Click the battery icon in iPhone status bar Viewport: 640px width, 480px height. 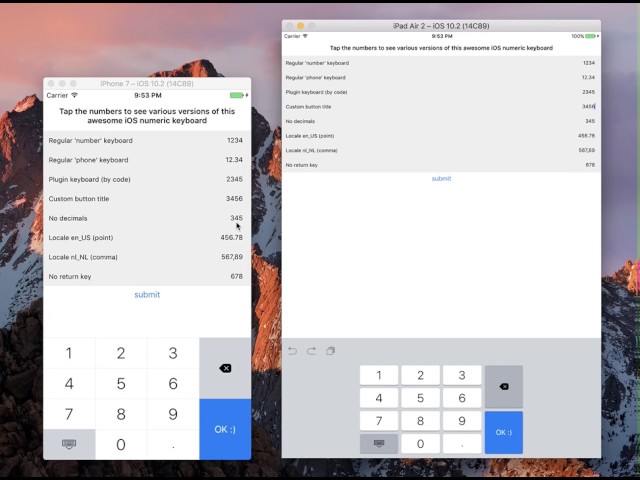click(x=237, y=96)
